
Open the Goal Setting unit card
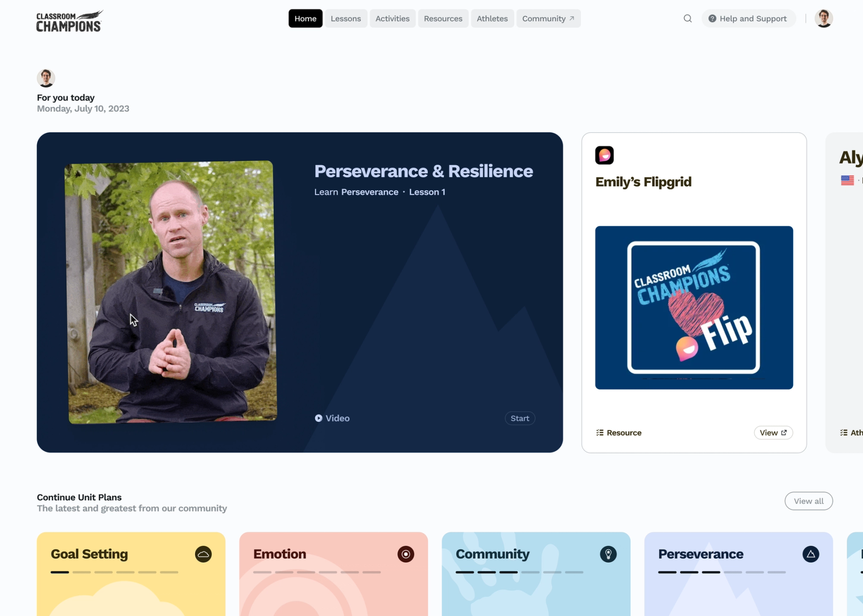coord(131,574)
